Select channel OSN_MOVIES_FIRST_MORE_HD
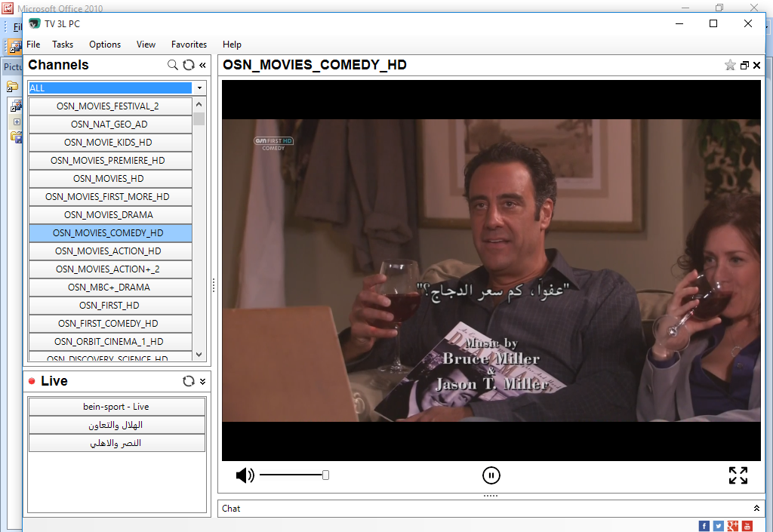Image resolution: width=773 pixels, height=532 pixels. [x=110, y=197]
